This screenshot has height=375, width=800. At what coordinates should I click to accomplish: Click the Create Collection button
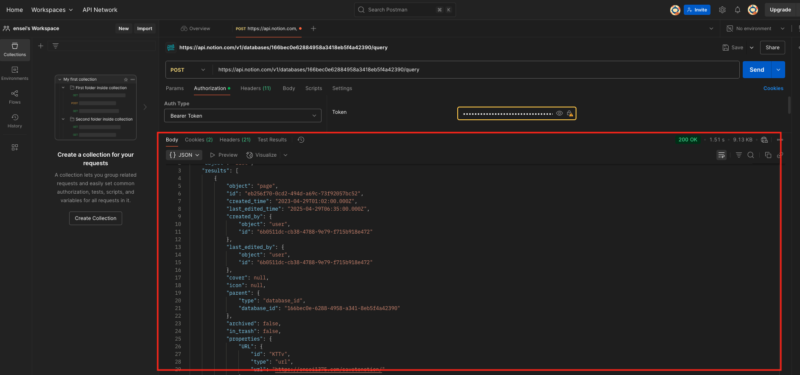tap(95, 218)
